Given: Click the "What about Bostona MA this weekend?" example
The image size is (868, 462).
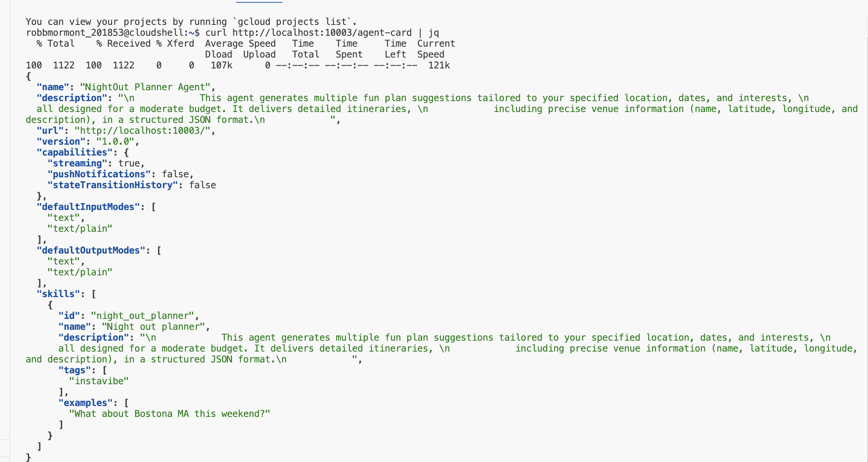Looking at the screenshot, I should click(x=169, y=414).
